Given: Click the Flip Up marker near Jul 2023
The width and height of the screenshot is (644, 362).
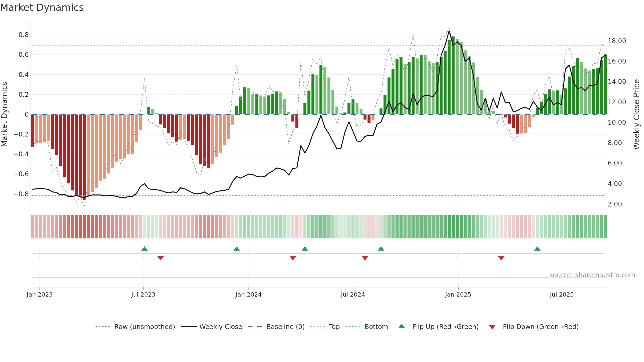Looking at the screenshot, I should [x=144, y=249].
